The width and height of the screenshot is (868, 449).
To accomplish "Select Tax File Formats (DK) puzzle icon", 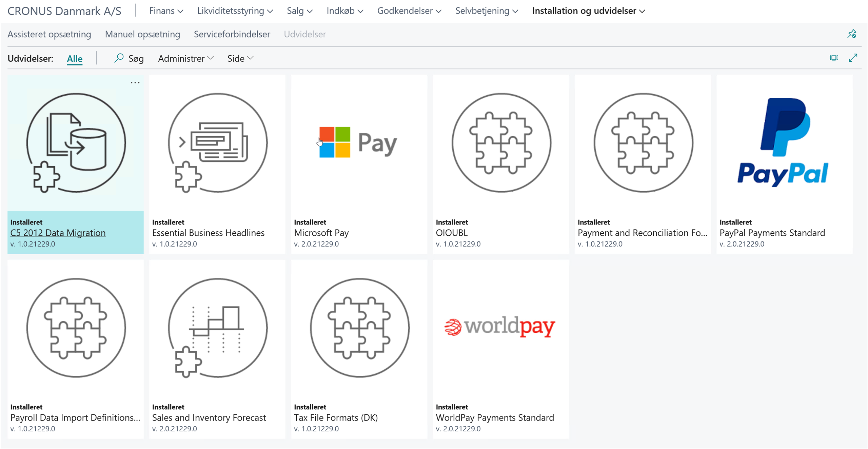I will coord(359,328).
